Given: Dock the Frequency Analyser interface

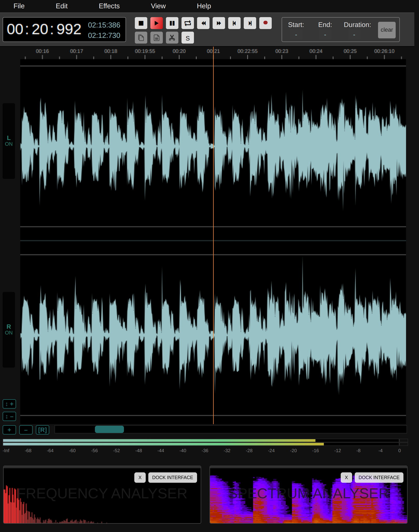Looking at the screenshot, I should point(173,478).
